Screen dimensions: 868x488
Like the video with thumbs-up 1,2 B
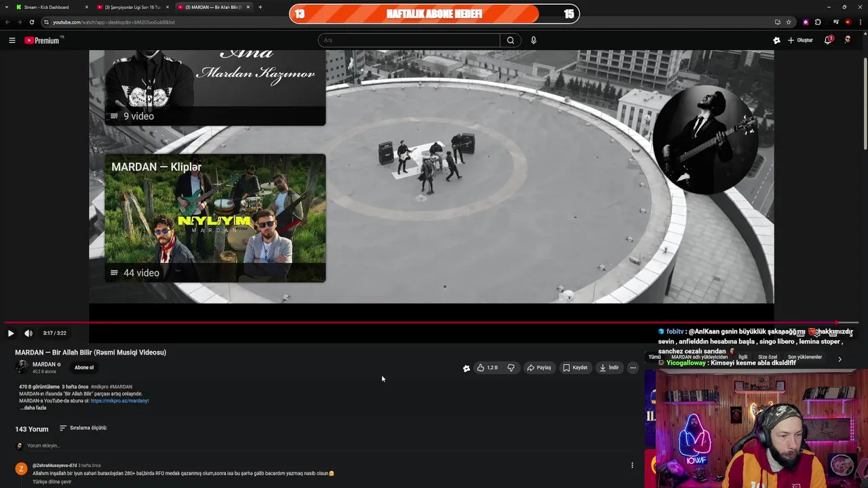tap(487, 368)
